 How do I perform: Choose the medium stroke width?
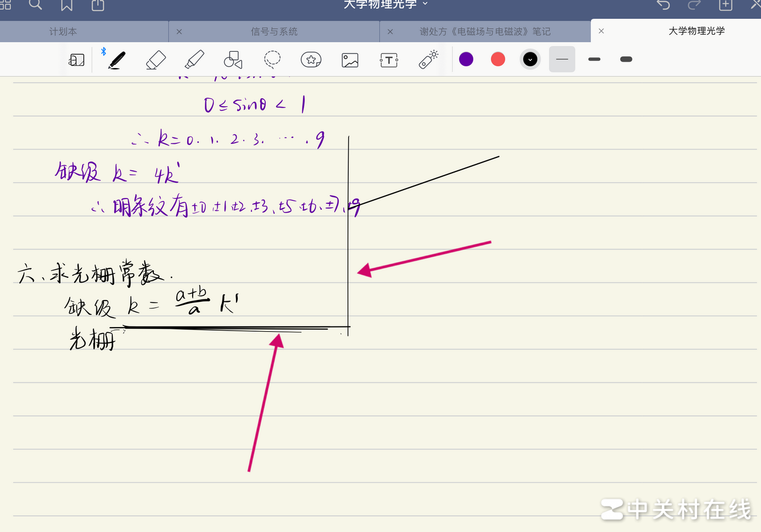coord(594,59)
